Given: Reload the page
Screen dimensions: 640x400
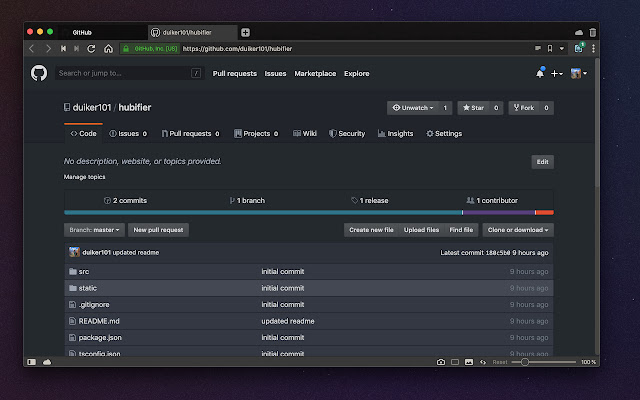Looking at the screenshot, I should [91, 49].
